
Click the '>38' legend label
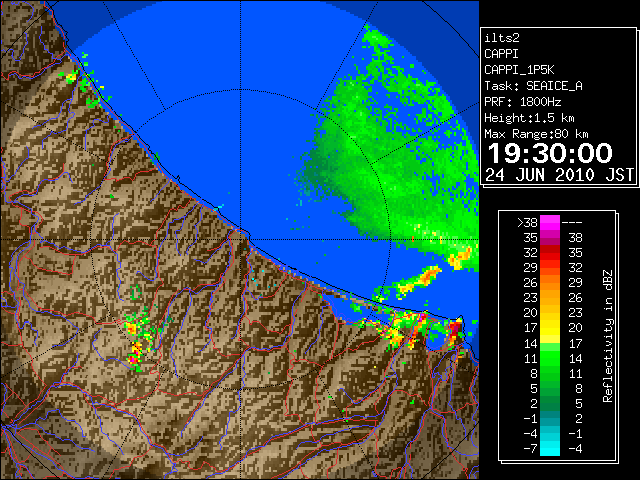(x=527, y=223)
